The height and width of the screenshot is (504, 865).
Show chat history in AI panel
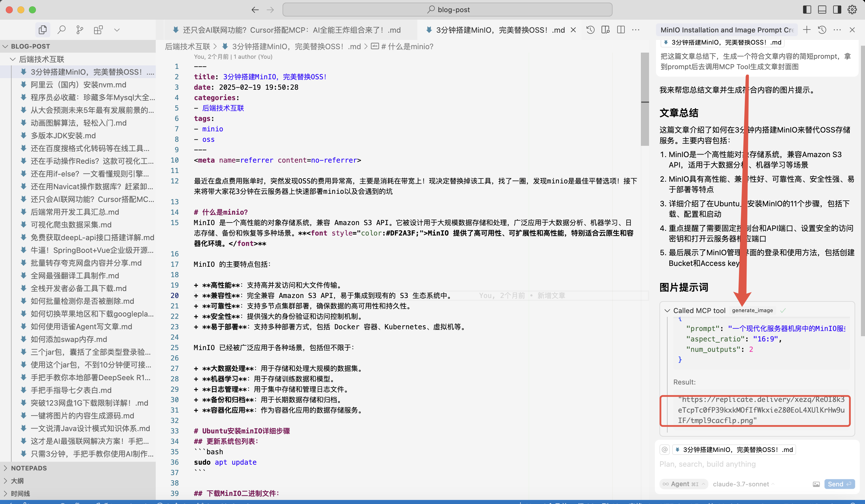(x=822, y=30)
